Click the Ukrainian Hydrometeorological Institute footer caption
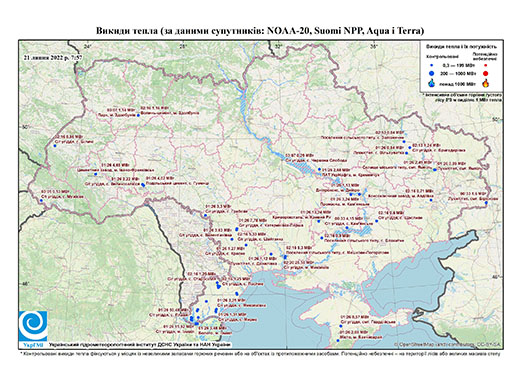The height and width of the screenshot is (368, 520). [140, 344]
